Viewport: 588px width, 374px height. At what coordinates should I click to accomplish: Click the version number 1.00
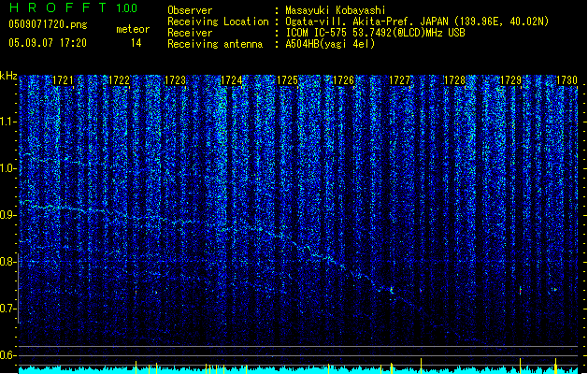(127, 7)
